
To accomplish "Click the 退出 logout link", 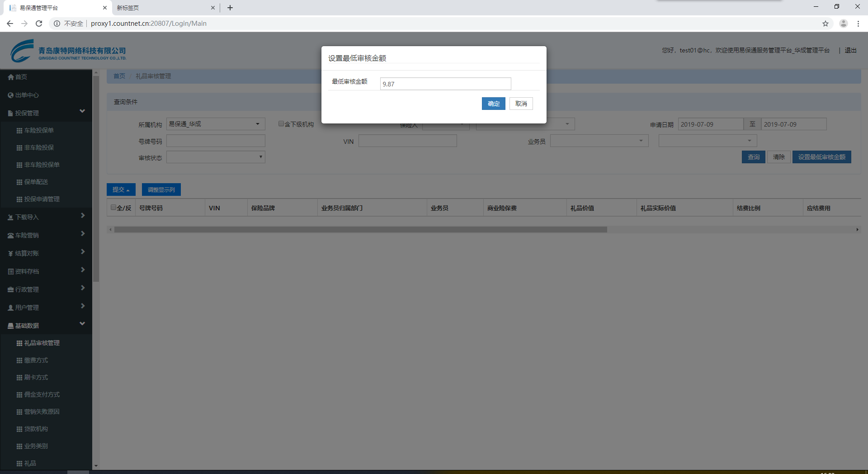I will tap(850, 50).
